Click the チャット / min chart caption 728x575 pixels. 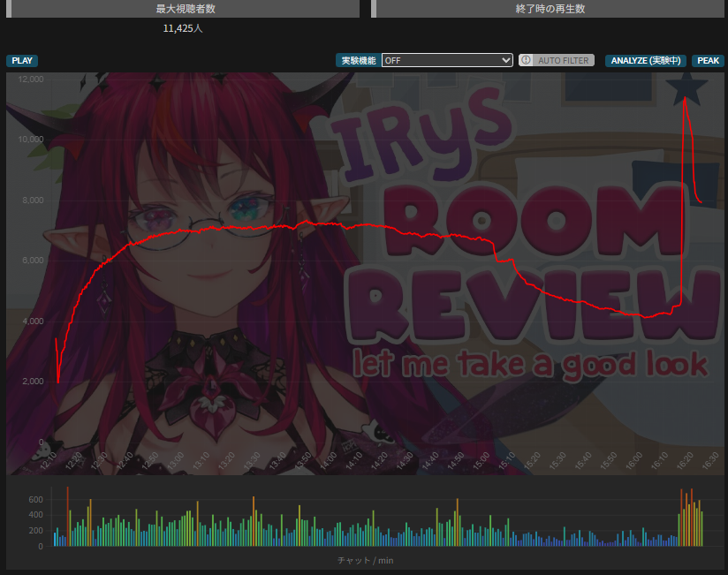(366, 561)
